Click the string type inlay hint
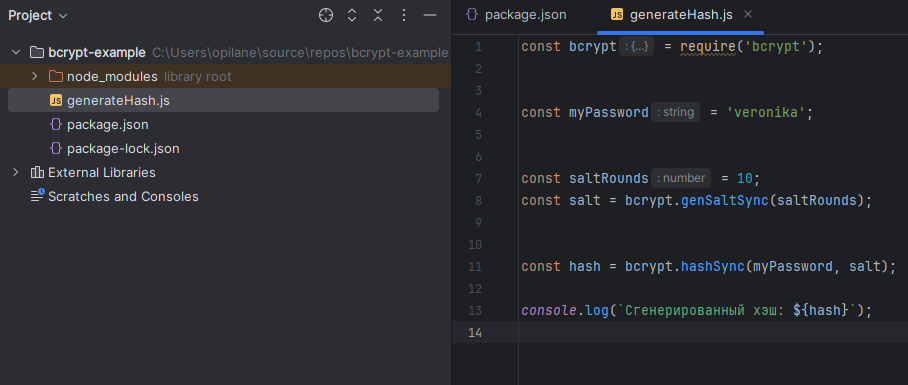908x385 pixels. tap(675, 112)
